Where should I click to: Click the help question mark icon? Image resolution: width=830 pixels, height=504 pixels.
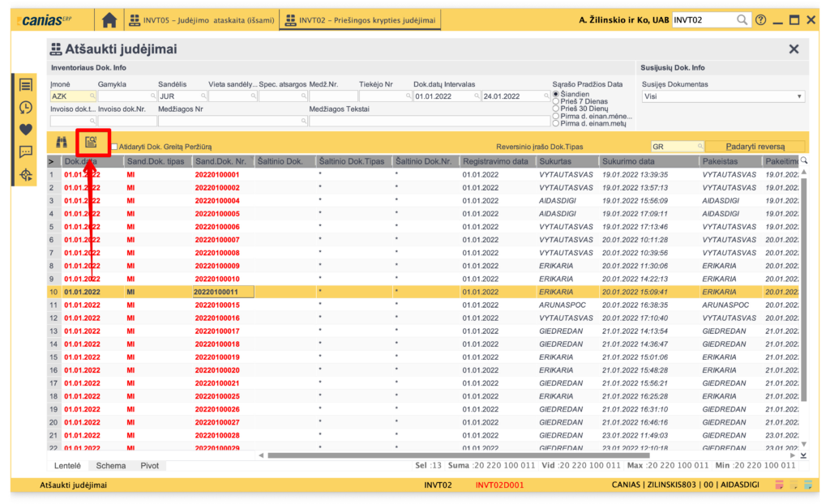tap(760, 19)
